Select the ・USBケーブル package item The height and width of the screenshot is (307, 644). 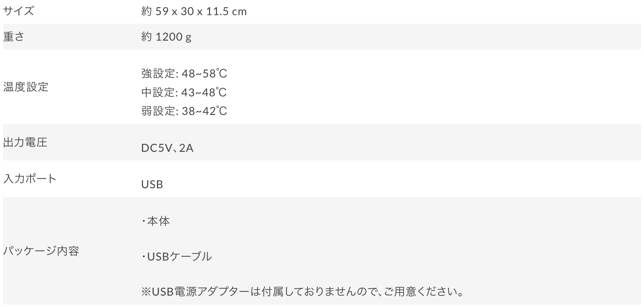pos(177,256)
